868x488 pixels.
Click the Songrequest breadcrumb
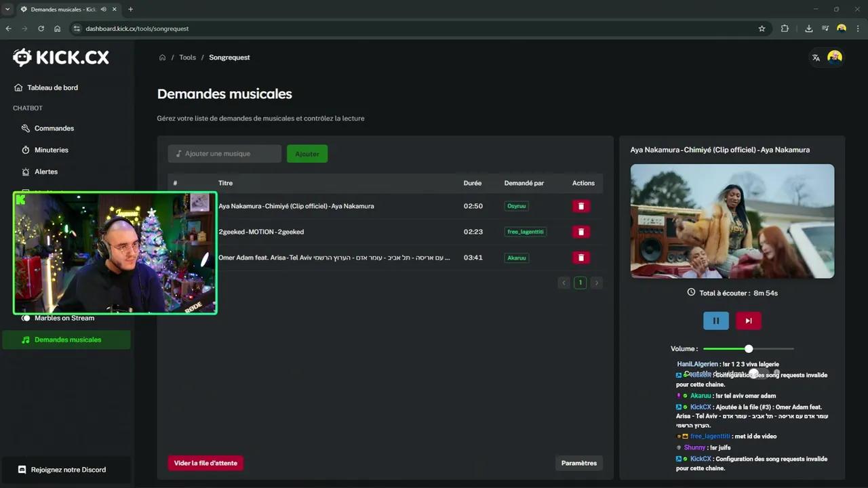click(x=229, y=58)
